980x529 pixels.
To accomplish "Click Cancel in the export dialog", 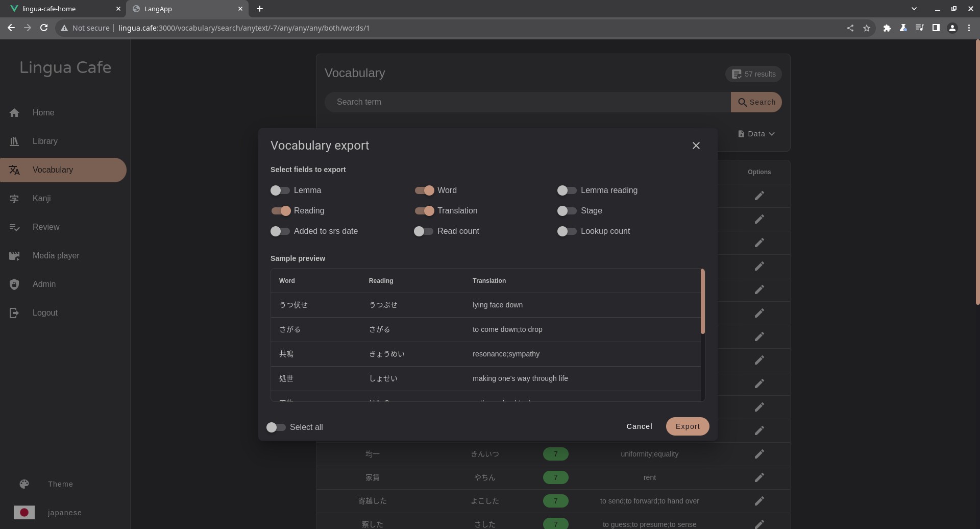I will coord(639,426).
